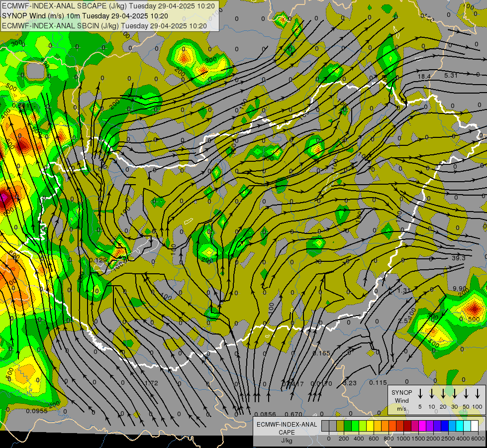
Task: Select the dark red swatch in CAPE legend
Action: tap(408, 426)
